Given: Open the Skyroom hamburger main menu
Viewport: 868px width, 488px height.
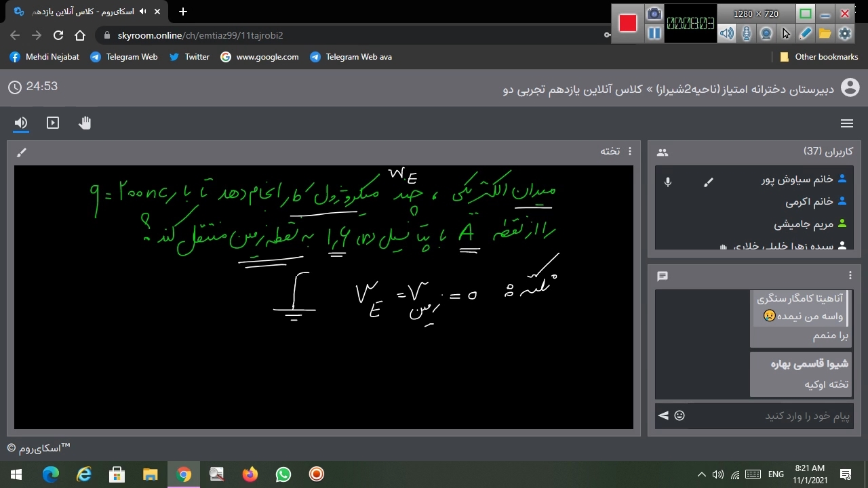Looking at the screenshot, I should click(x=846, y=123).
